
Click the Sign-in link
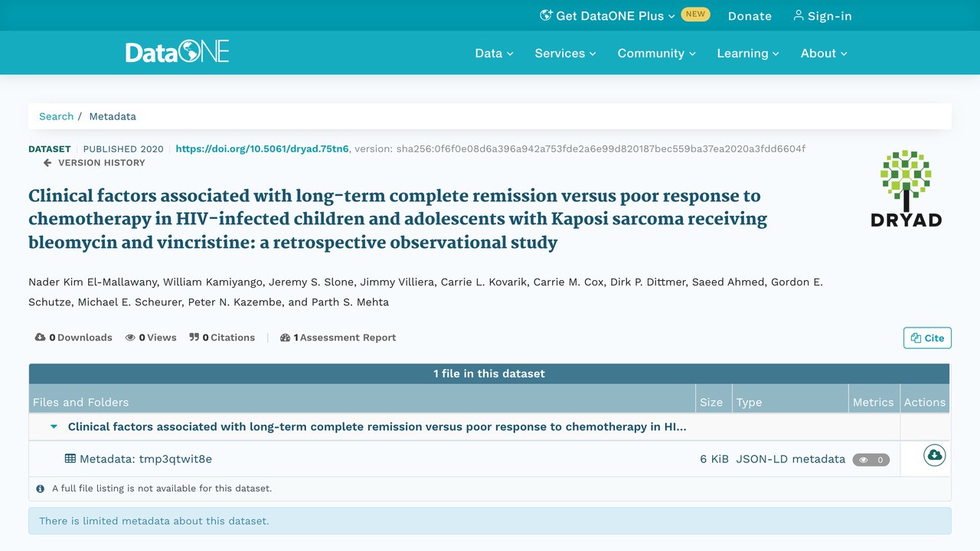click(822, 15)
